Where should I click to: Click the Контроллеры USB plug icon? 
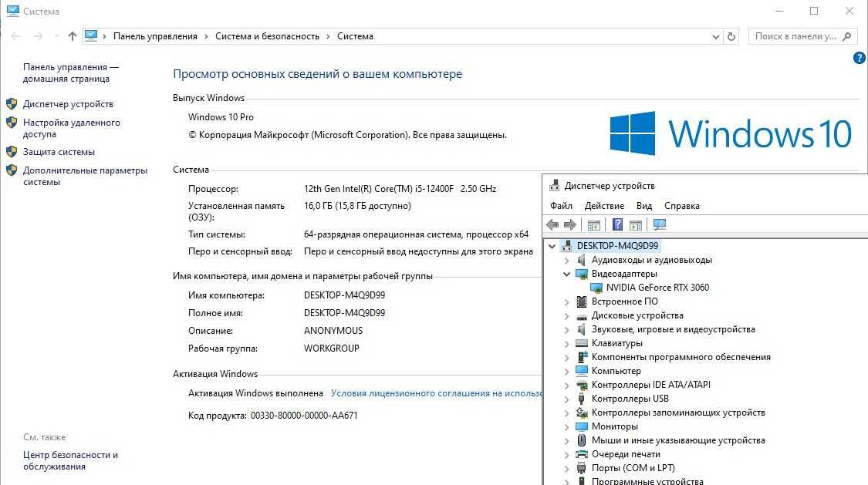tap(581, 399)
